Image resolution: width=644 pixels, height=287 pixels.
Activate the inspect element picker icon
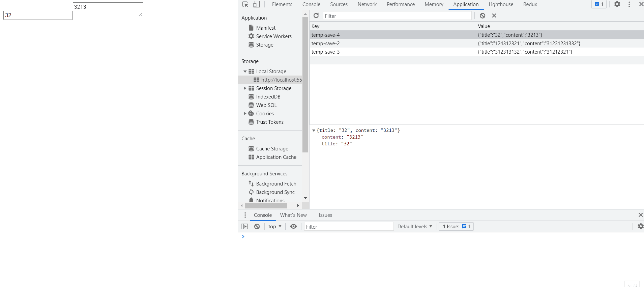point(245,4)
